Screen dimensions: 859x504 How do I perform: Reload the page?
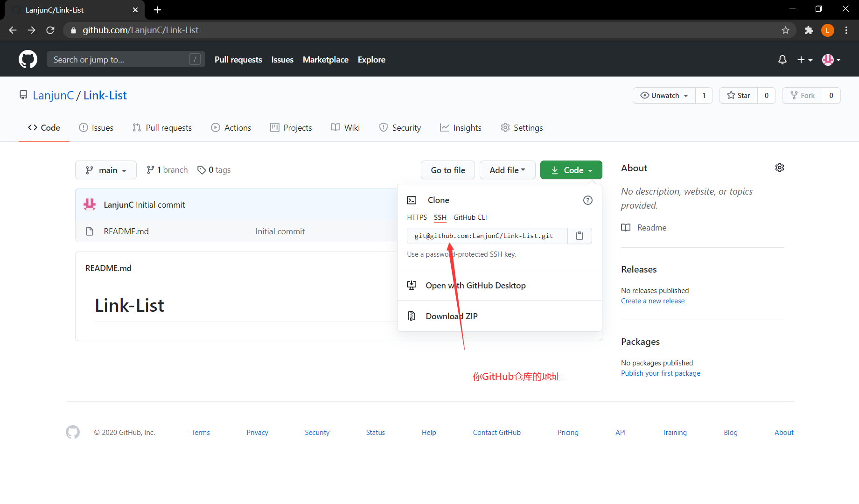(50, 30)
